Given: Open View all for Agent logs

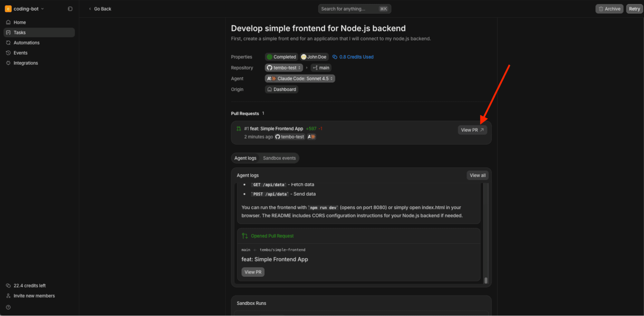Looking at the screenshot, I should [x=477, y=175].
